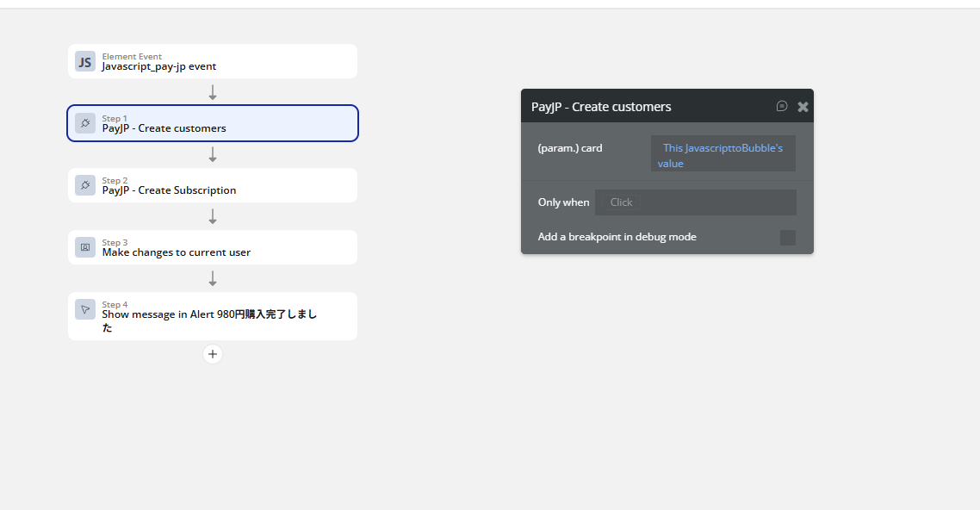
Task: Open the comment icon in the PayJP panel header
Action: [x=782, y=106]
